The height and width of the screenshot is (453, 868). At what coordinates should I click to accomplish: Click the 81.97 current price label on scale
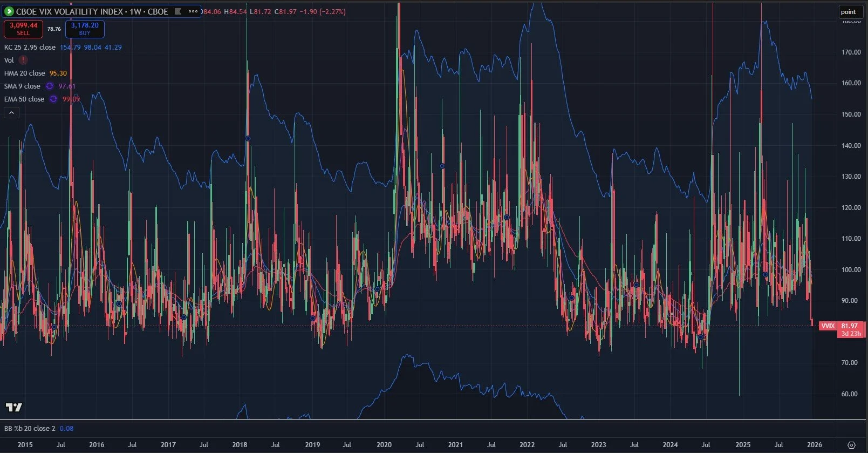tap(849, 326)
